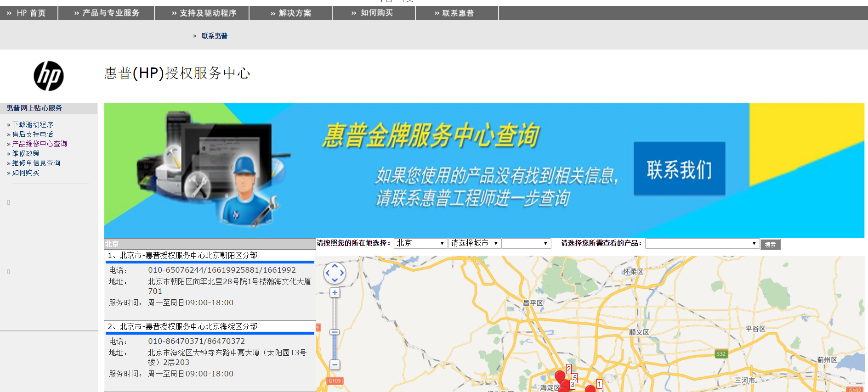Click the 昌平区 label on the map

click(x=533, y=303)
